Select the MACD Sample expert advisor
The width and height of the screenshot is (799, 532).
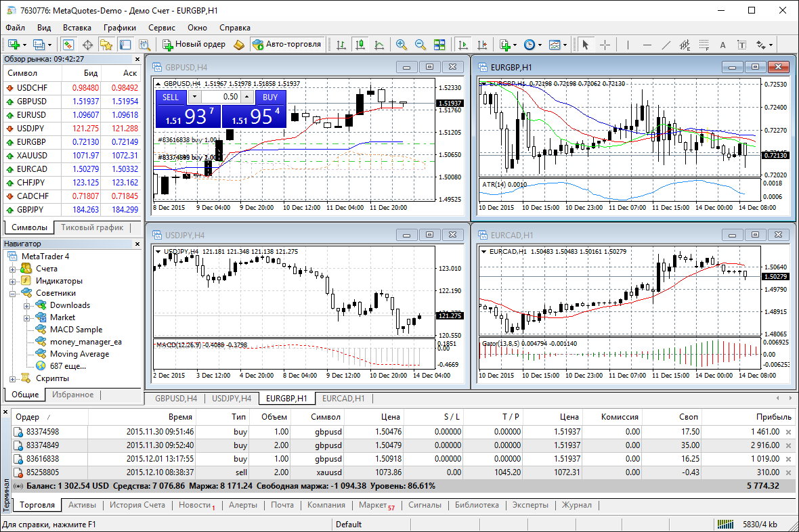(76, 330)
